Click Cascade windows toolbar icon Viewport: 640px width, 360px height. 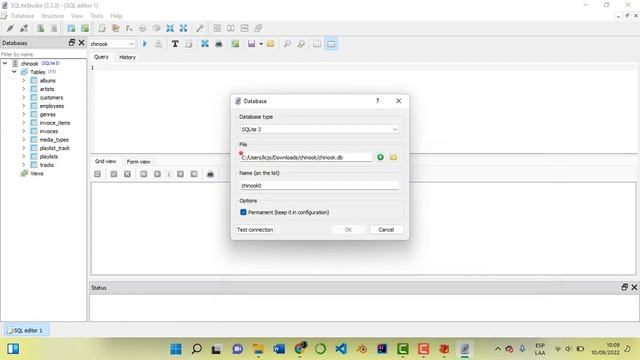(258, 28)
